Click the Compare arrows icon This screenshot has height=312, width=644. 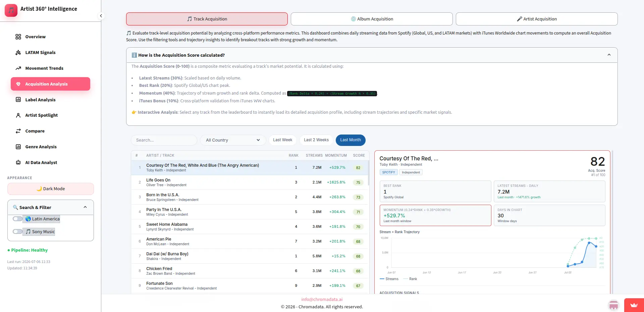[x=18, y=131]
